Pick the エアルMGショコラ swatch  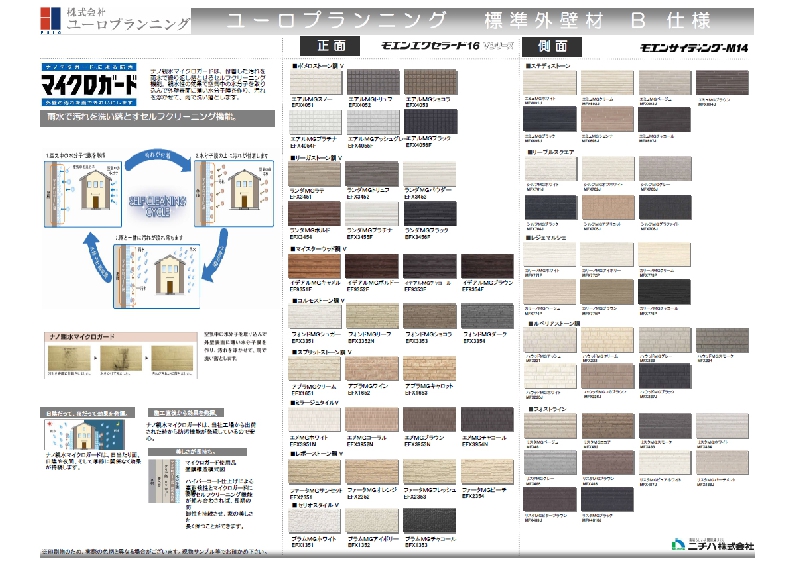(431, 82)
